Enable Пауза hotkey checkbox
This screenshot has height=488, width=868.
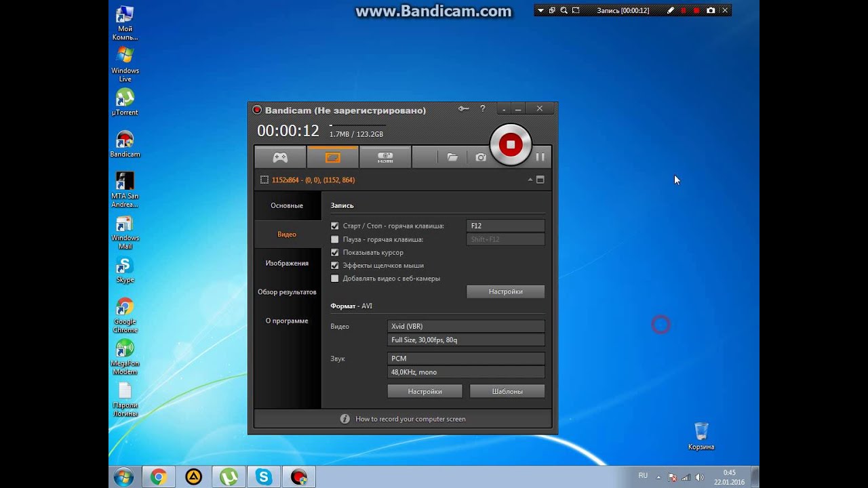point(334,239)
